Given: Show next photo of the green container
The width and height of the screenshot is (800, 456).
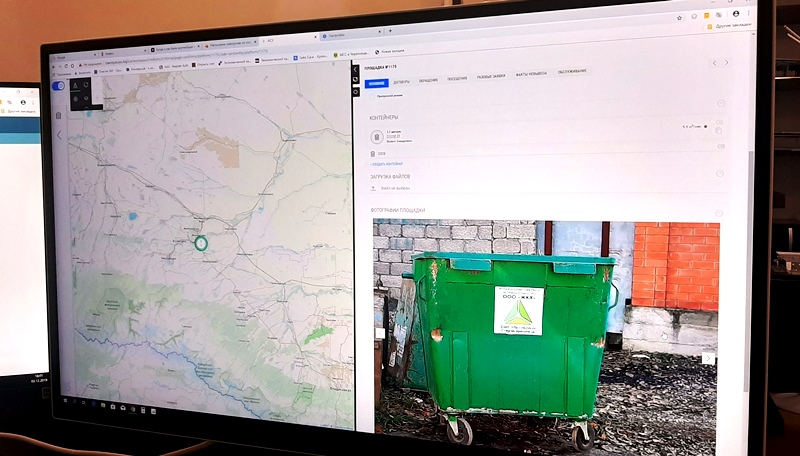Looking at the screenshot, I should tap(709, 357).
